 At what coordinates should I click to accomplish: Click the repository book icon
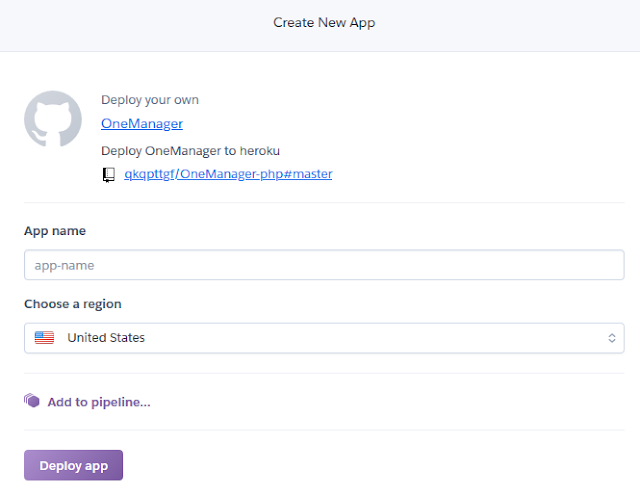coord(109,175)
